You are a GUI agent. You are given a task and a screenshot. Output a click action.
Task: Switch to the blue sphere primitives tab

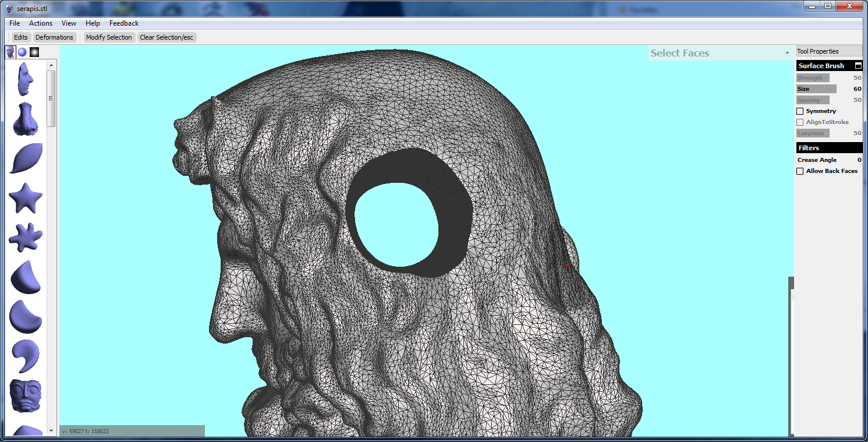(x=22, y=52)
